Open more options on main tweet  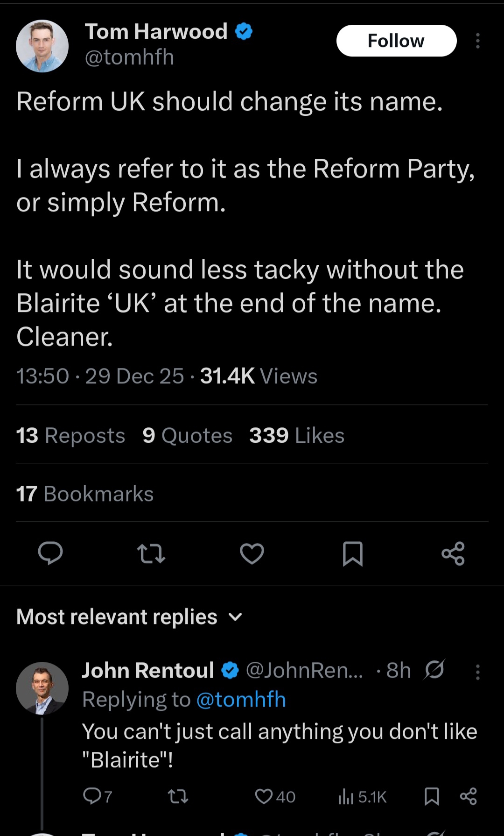(477, 41)
